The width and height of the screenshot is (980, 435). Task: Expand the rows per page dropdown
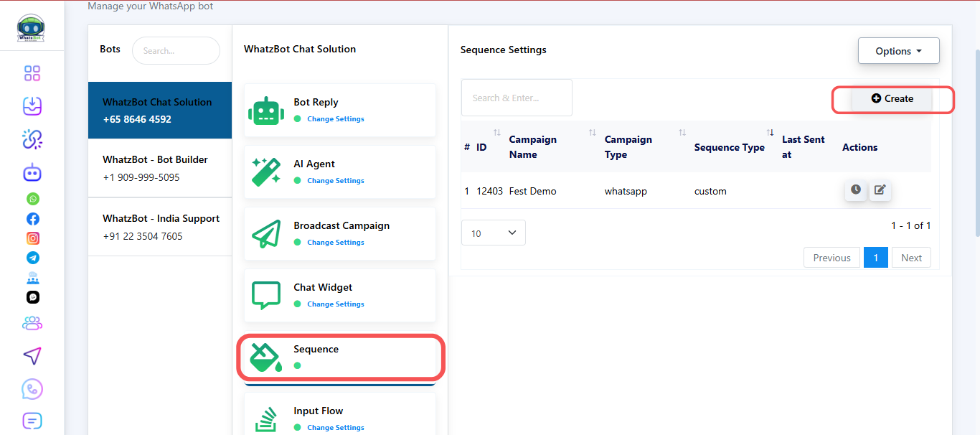coord(493,233)
